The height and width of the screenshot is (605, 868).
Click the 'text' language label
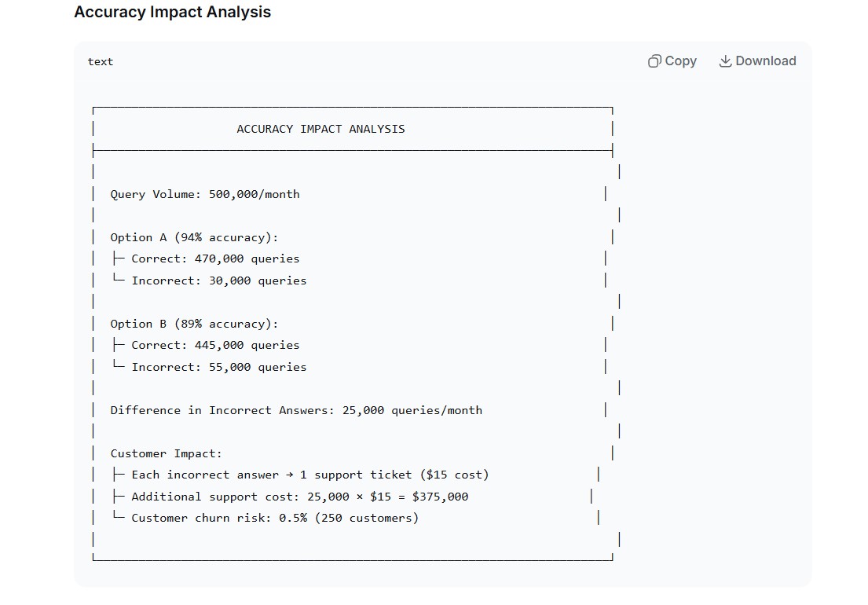pyautogui.click(x=101, y=61)
